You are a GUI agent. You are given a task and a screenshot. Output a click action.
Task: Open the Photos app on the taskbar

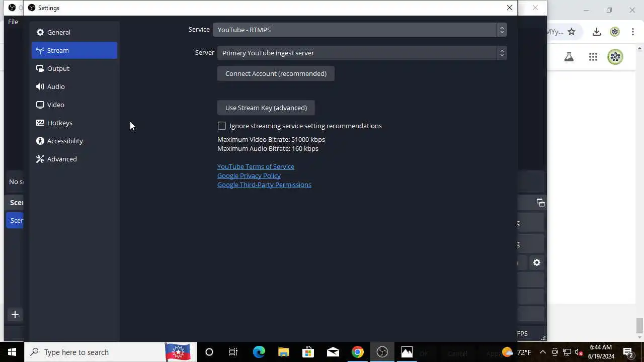pos(407,352)
